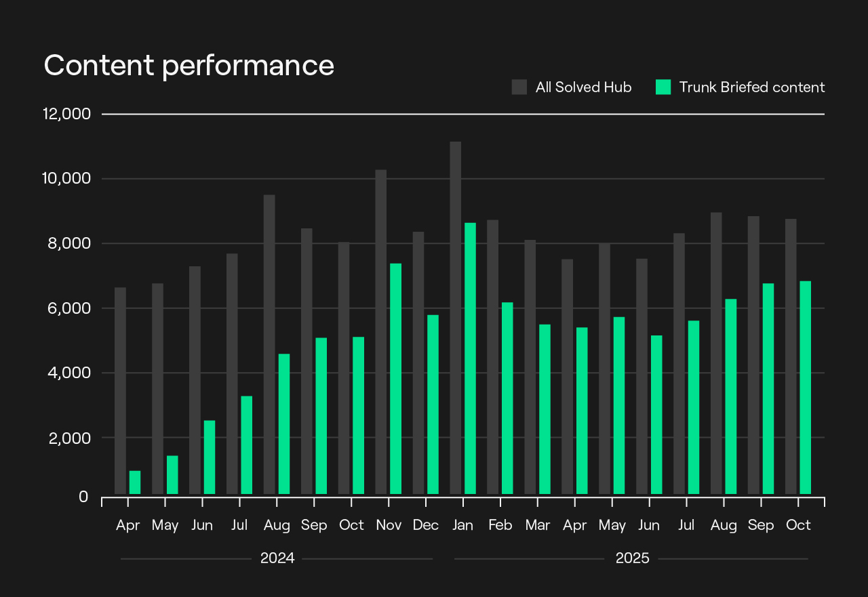Click the 'Content performance' chart title
The image size is (868, 597).
click(x=189, y=66)
